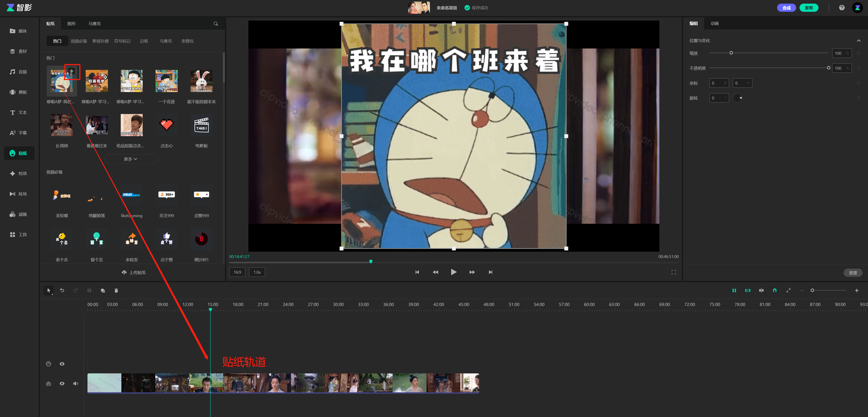Open the 特效 effects sidebar section
Screen dimensions: 868x417
point(18,174)
